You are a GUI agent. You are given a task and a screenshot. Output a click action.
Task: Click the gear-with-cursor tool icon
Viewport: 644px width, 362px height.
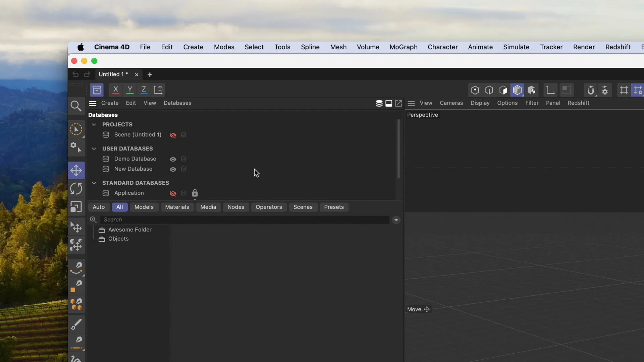[76, 147]
